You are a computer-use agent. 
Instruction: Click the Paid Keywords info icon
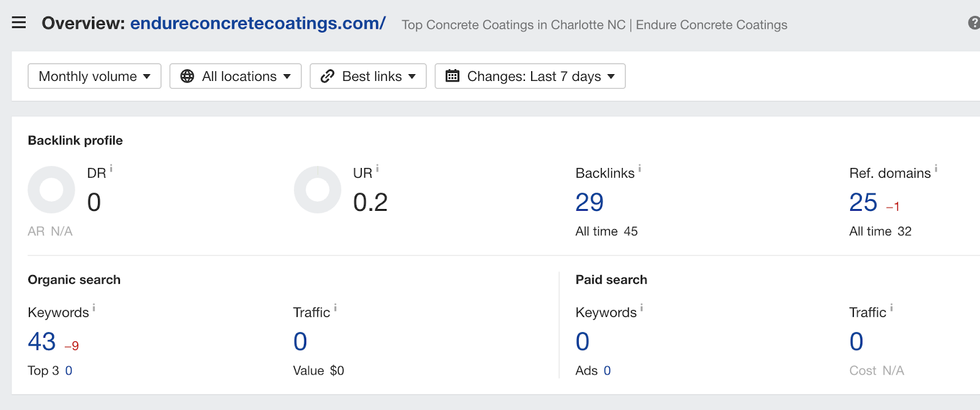coord(641,308)
